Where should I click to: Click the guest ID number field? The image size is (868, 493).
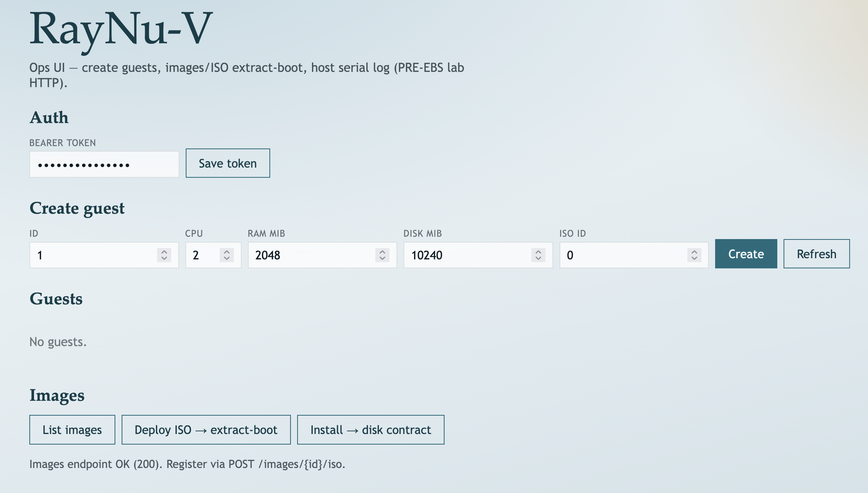point(104,255)
